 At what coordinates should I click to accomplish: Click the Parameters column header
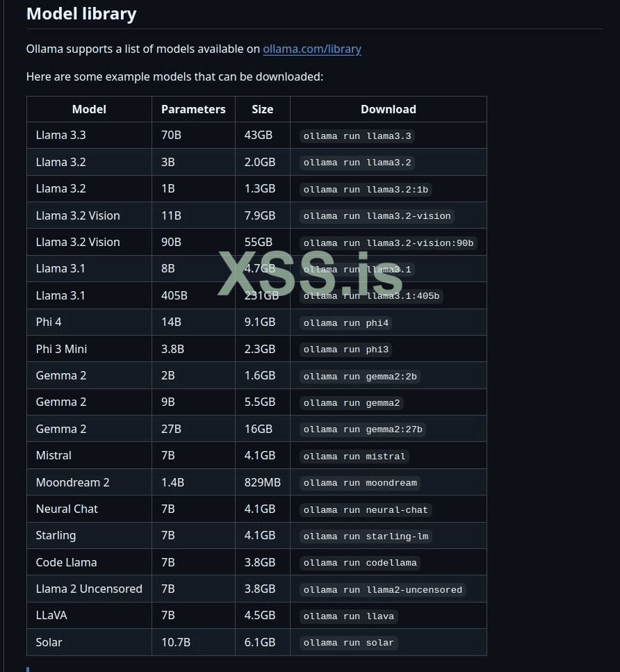tap(193, 109)
